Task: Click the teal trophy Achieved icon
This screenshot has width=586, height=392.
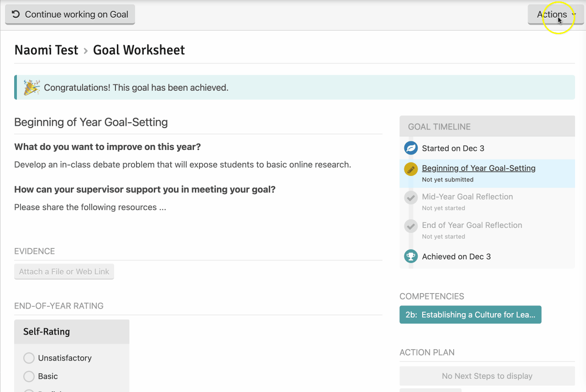Action: coord(411,257)
